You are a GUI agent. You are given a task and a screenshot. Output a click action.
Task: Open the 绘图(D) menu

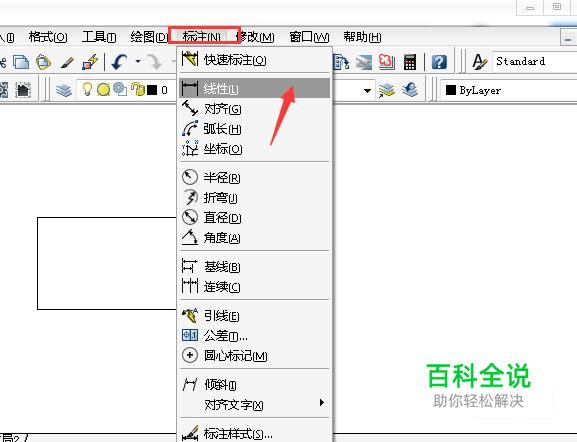[x=149, y=37]
